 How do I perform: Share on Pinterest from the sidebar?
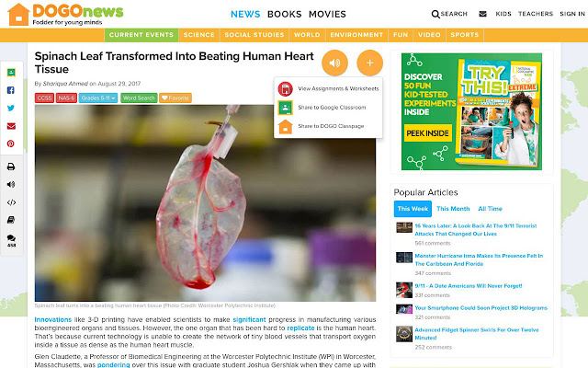[11, 144]
